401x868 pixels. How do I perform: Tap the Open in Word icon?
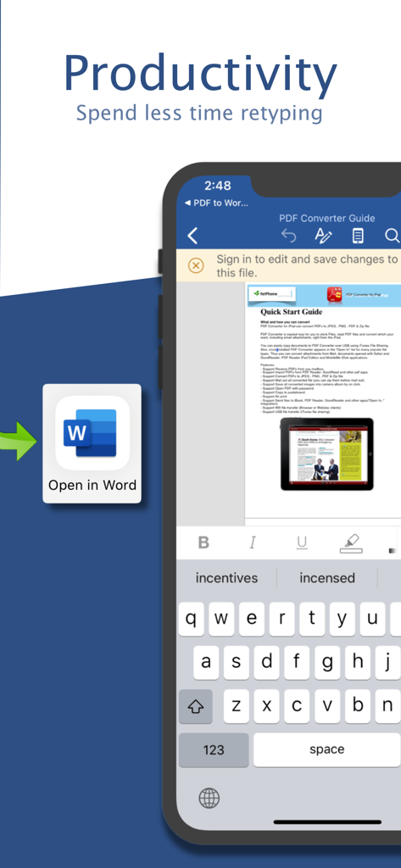pyautogui.click(x=92, y=443)
